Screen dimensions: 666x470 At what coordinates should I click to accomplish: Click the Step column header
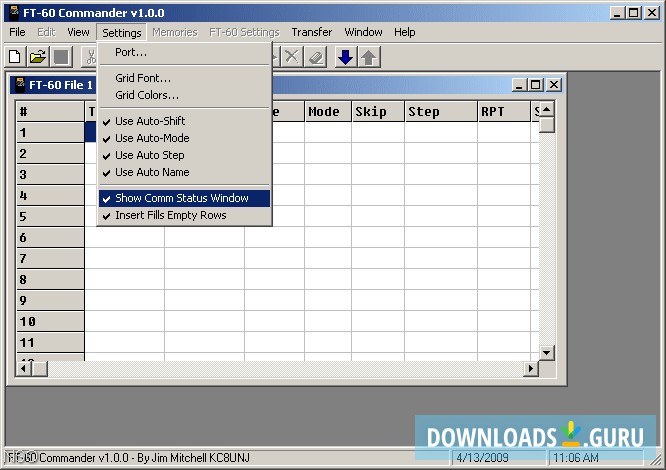441,112
